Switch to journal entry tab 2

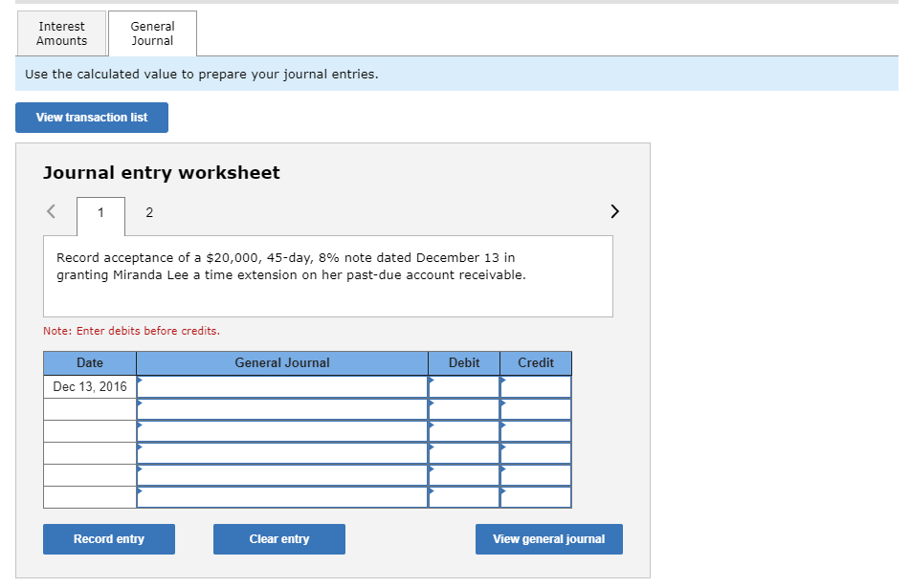(x=149, y=213)
